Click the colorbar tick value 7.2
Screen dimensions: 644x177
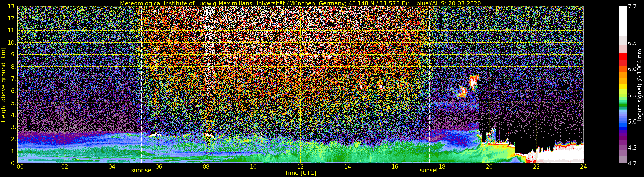(x=632, y=7)
